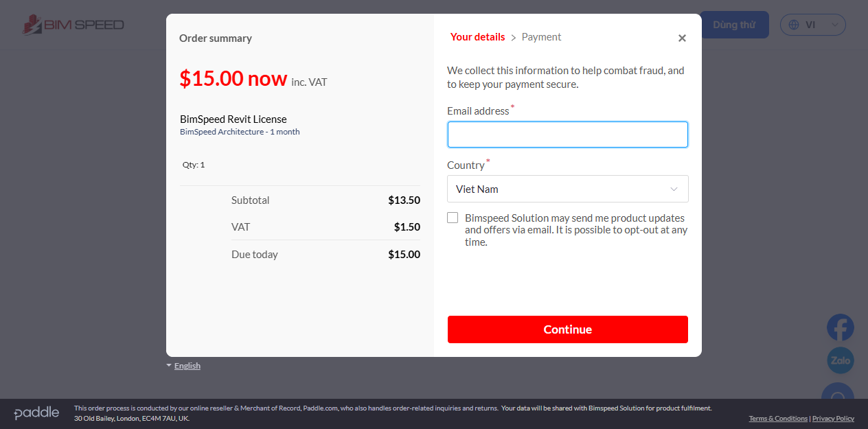
Task: Click the Subtotal $13.50 amount
Action: [x=404, y=200]
